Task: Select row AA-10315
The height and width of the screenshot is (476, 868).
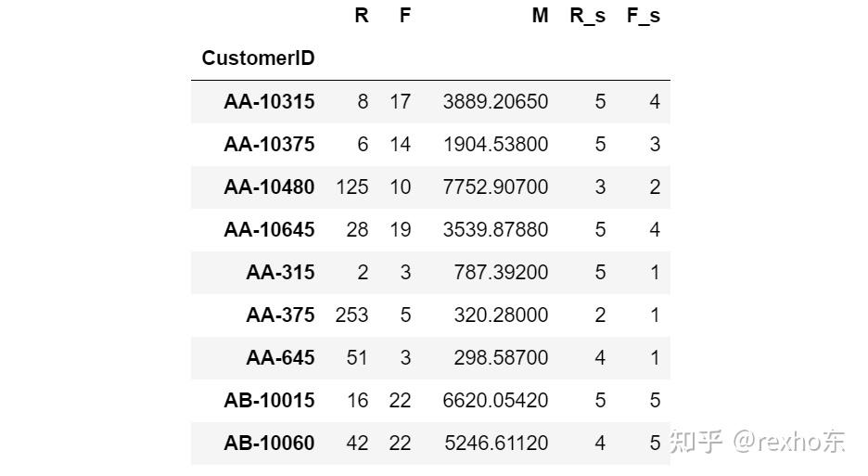Action: click(269, 101)
